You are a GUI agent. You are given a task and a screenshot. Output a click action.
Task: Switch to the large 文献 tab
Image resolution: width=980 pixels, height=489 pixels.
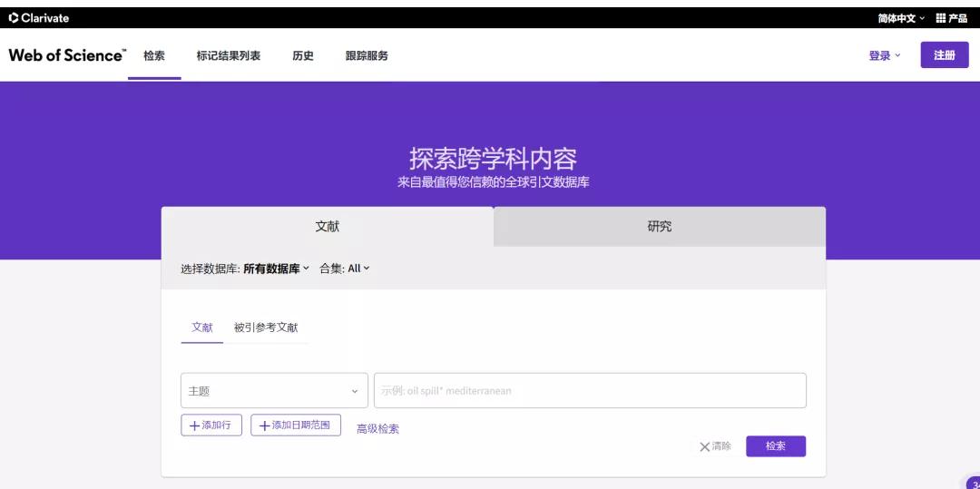click(328, 227)
